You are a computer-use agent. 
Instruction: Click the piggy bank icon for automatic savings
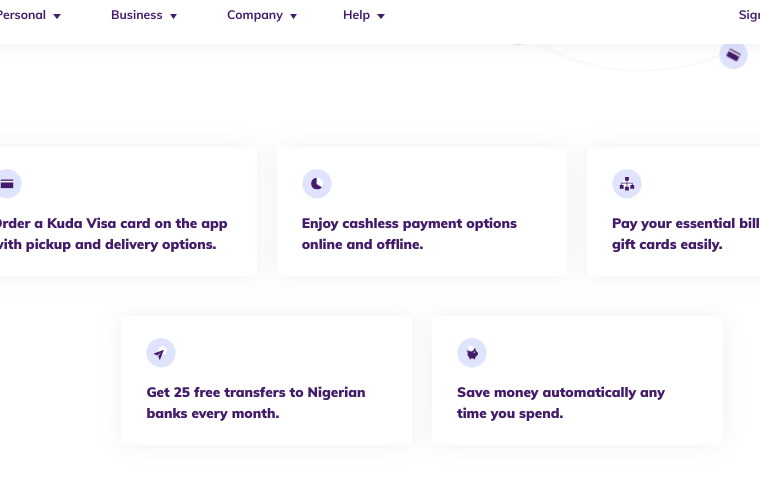[472, 353]
